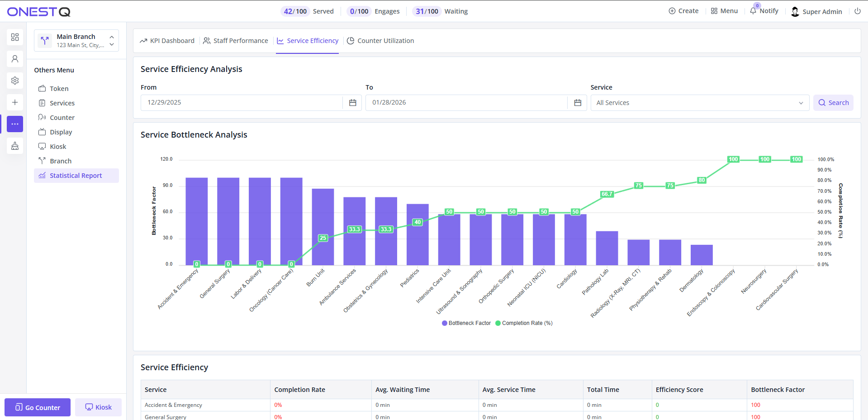This screenshot has height=420, width=868.
Task: Click the Counter menu icon
Action: (42, 117)
